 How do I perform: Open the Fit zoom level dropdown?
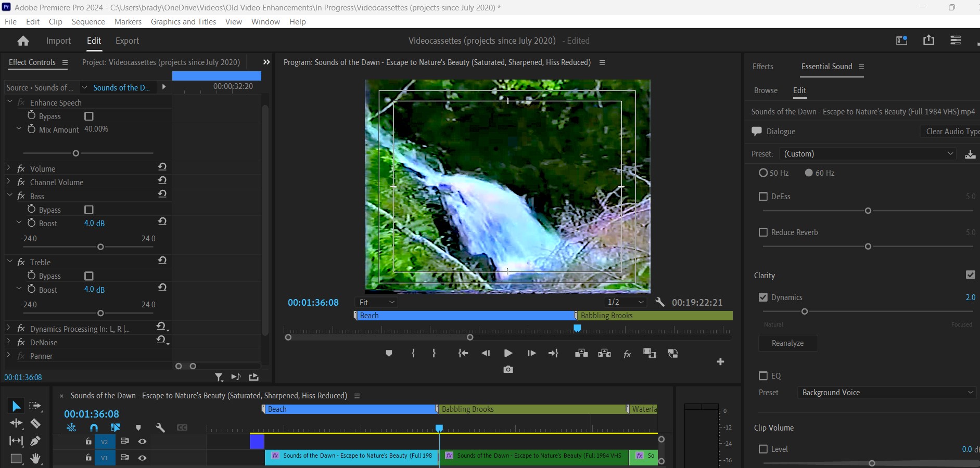pyautogui.click(x=377, y=302)
